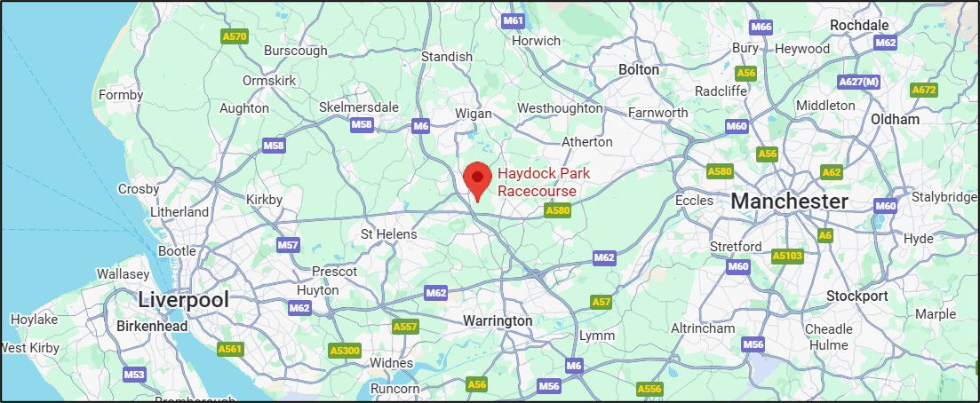Click the Warrington town label
Image resolution: width=980 pixels, height=403 pixels.
tap(498, 320)
